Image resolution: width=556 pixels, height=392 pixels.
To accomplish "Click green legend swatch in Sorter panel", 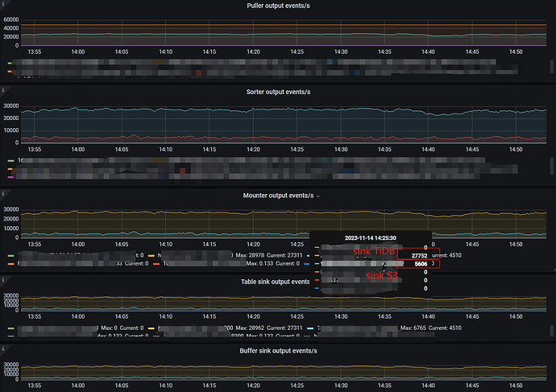I will click(x=11, y=161).
